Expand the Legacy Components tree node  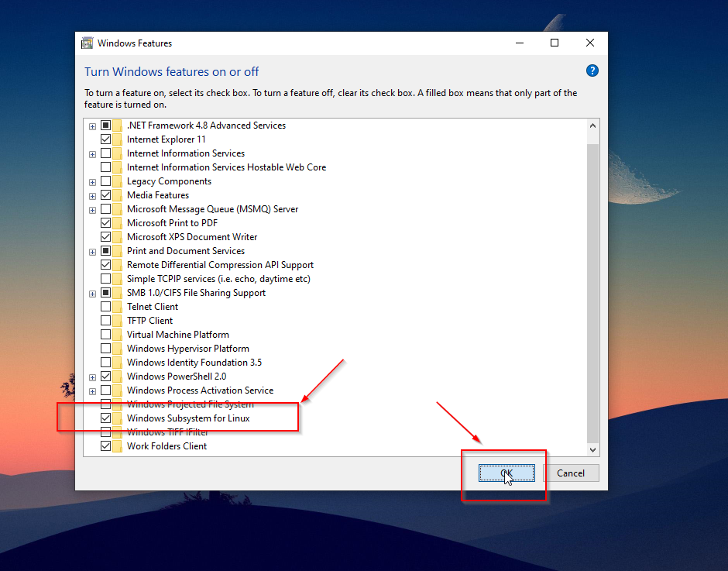(x=92, y=182)
